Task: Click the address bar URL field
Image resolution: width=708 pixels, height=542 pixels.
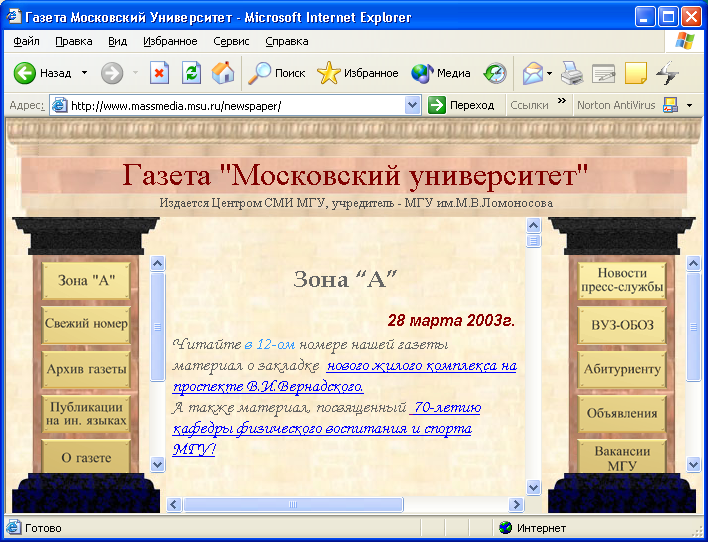Action: [237, 106]
